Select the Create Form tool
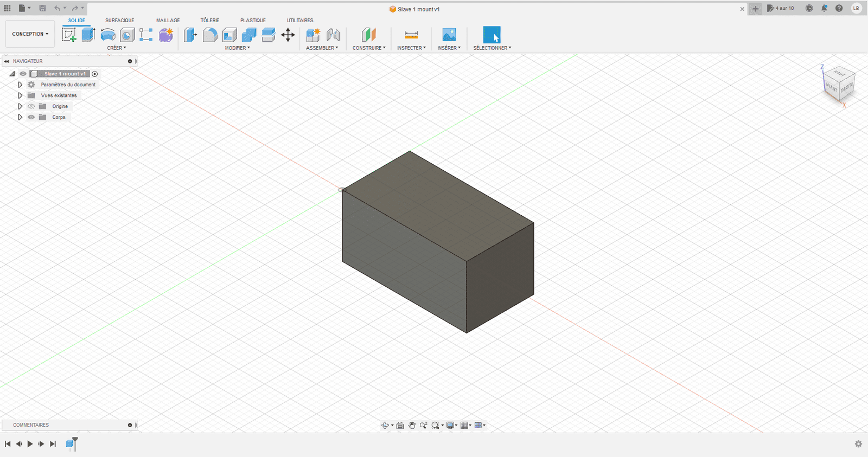Image resolution: width=868 pixels, height=457 pixels. [x=166, y=35]
